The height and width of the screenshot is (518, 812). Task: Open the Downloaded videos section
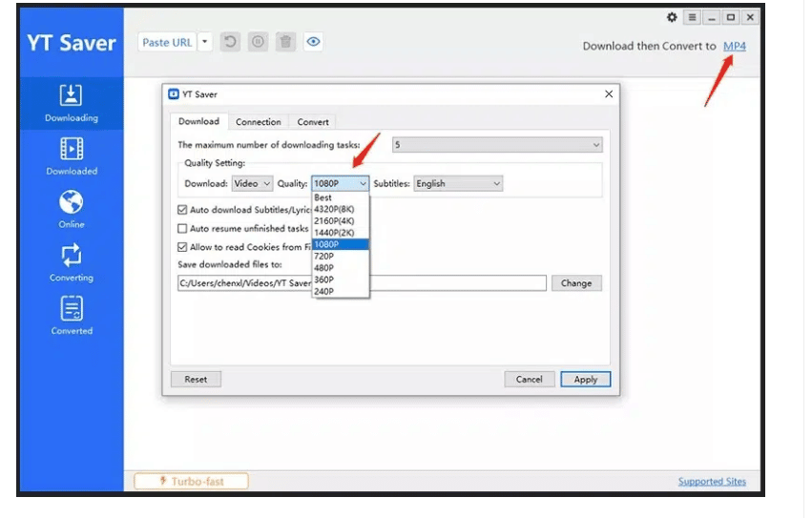(x=72, y=156)
